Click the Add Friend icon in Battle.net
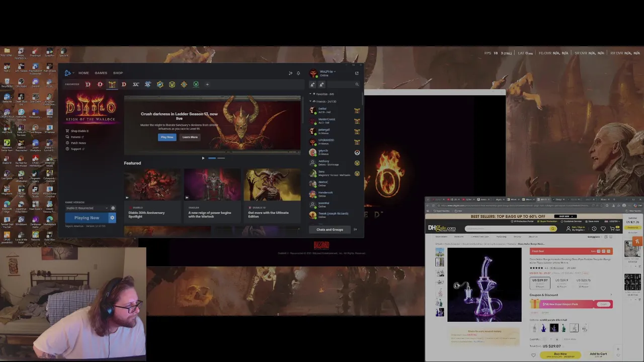Screen dimensions: 644x362 [312, 84]
